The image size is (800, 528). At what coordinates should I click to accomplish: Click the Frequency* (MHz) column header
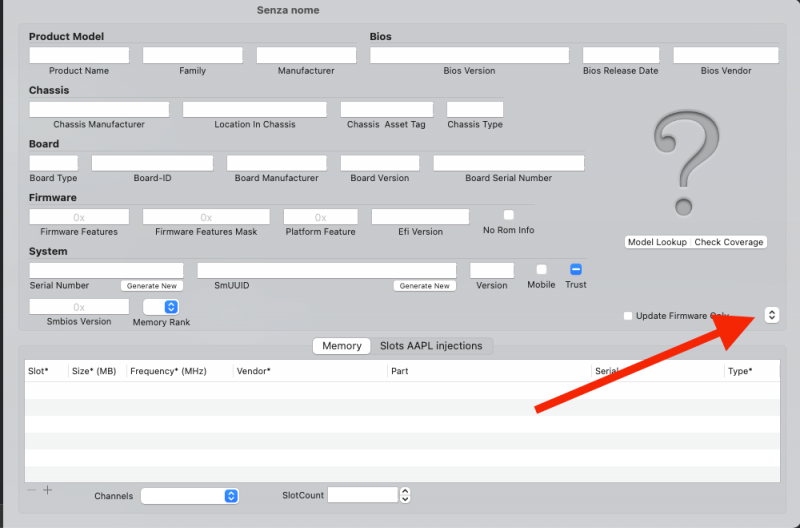tap(180, 371)
